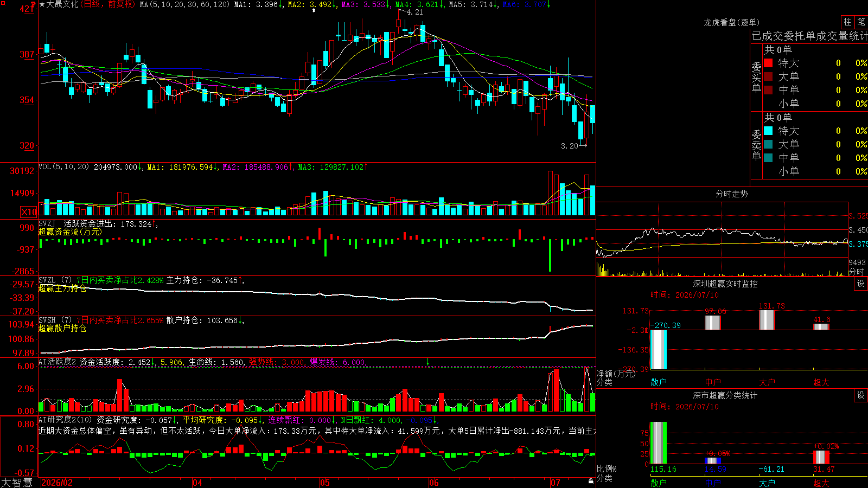Click the 04 month marker on date axis
Viewport: 868px width, 488px height.
point(197,483)
